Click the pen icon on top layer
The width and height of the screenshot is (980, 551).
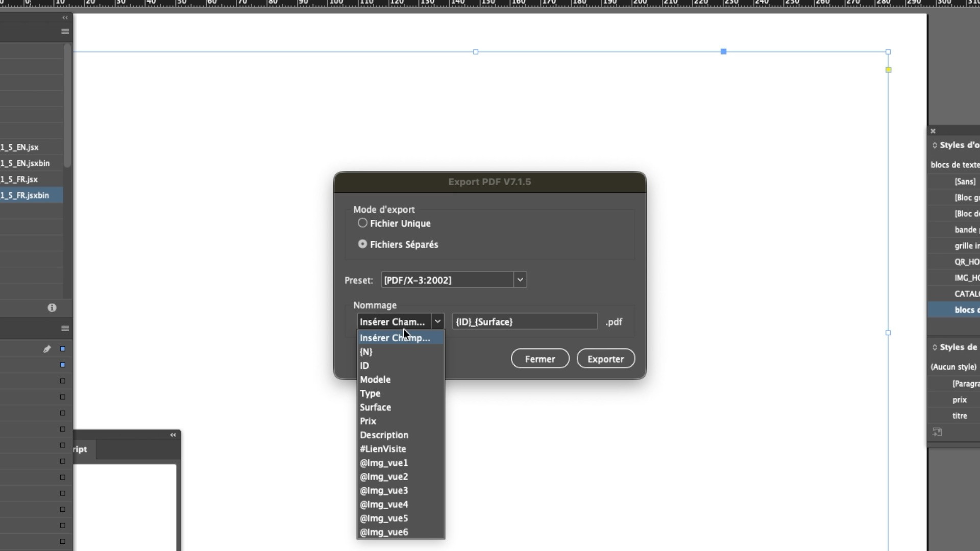47,349
